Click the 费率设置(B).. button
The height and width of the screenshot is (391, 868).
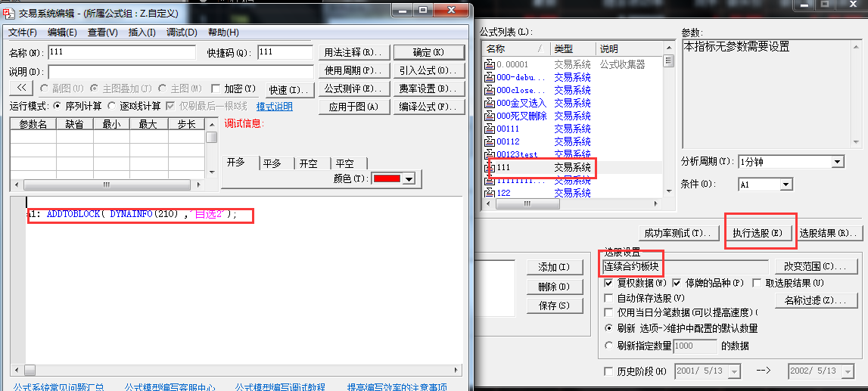(x=429, y=88)
